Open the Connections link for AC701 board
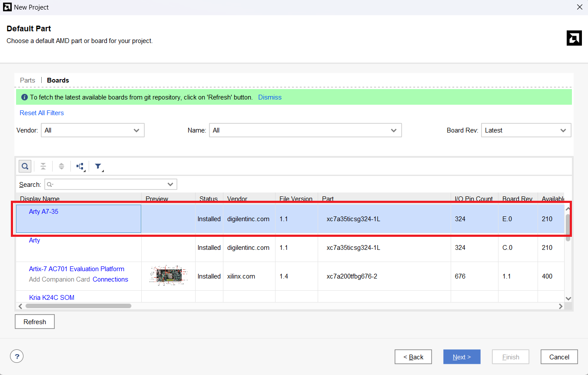This screenshot has height=375, width=588. coord(110,279)
